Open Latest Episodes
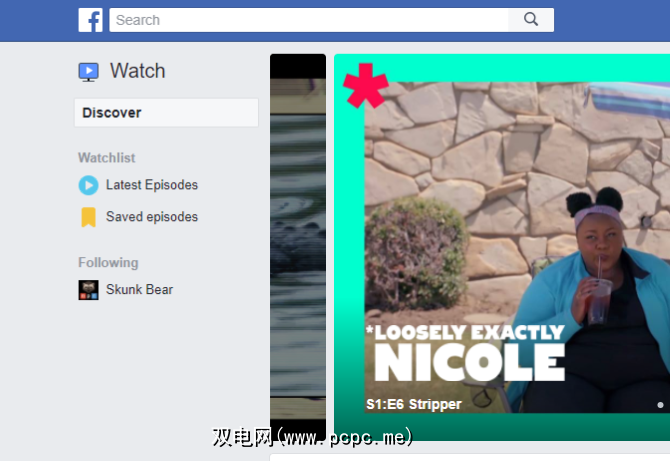 pyautogui.click(x=152, y=185)
